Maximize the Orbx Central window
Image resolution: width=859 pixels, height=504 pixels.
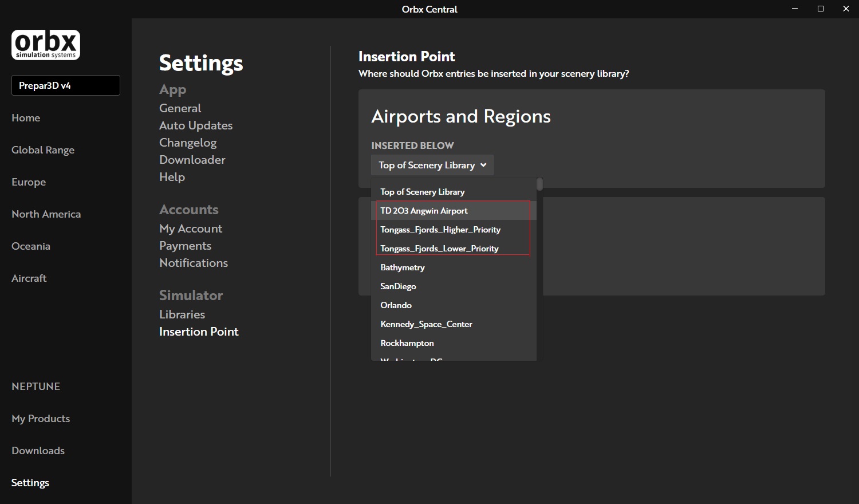pos(821,9)
